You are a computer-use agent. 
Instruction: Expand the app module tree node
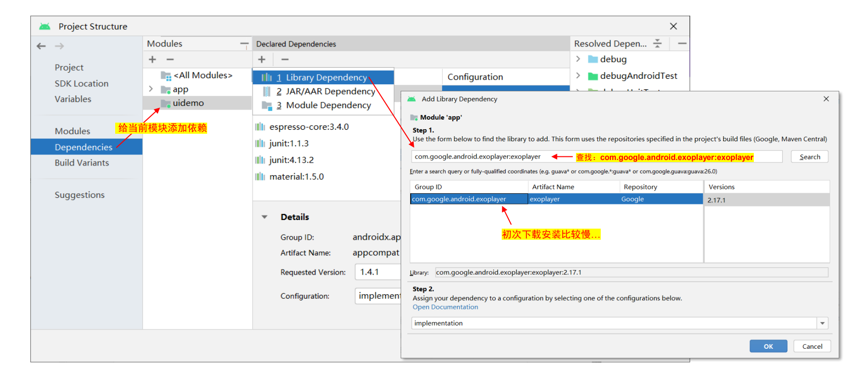pos(151,89)
